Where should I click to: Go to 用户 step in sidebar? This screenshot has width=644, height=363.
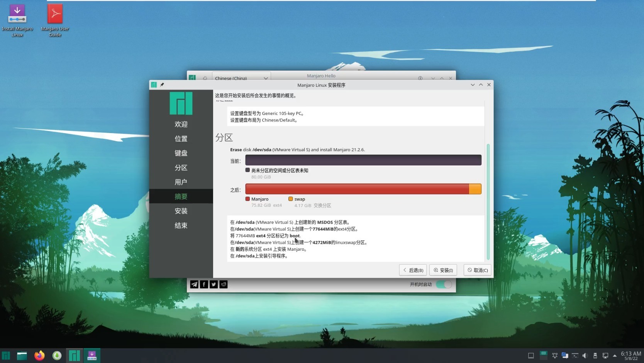click(x=181, y=182)
